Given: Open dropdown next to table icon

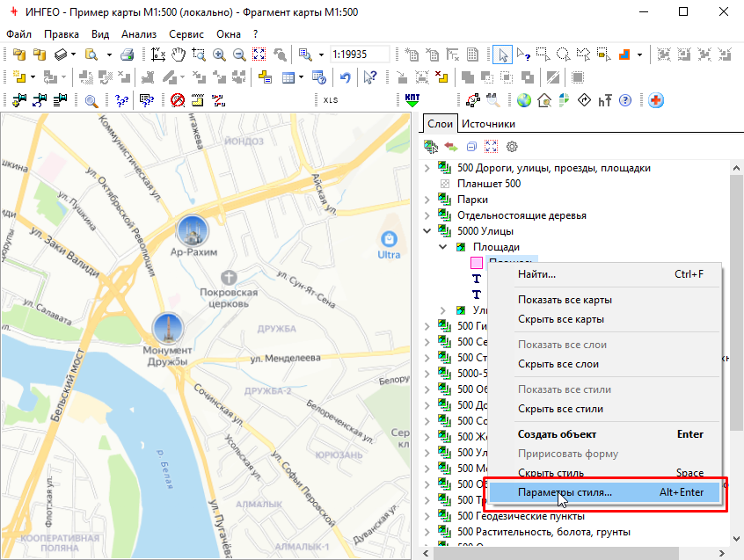Looking at the screenshot, I should 301,77.
